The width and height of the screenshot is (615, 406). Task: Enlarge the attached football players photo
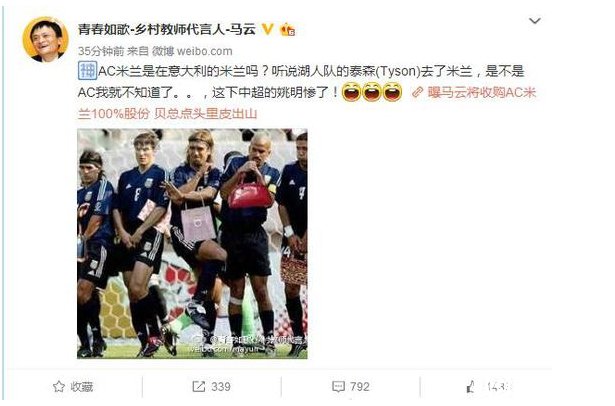click(x=192, y=244)
